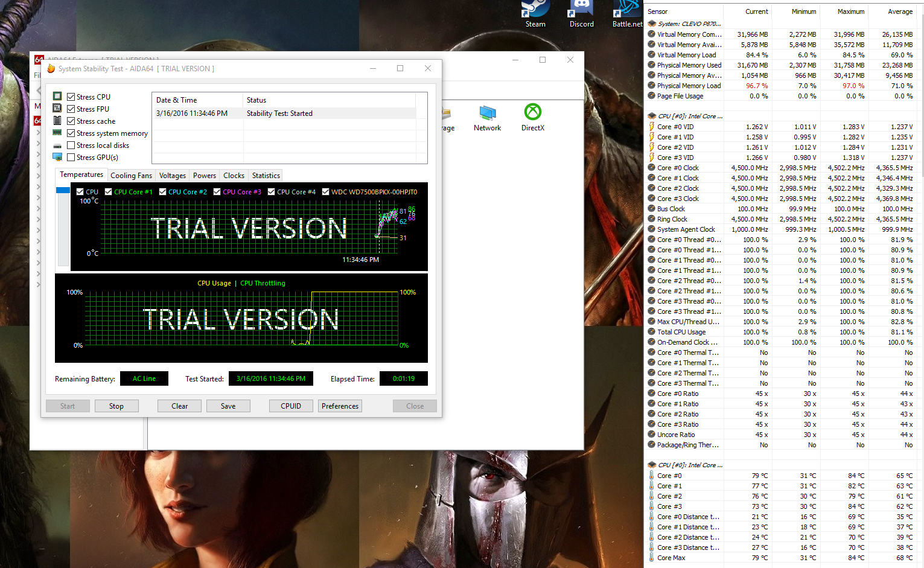Click the memory module icon beside Stress system memory
Viewport: 924px width, 568px height.
[x=57, y=133]
